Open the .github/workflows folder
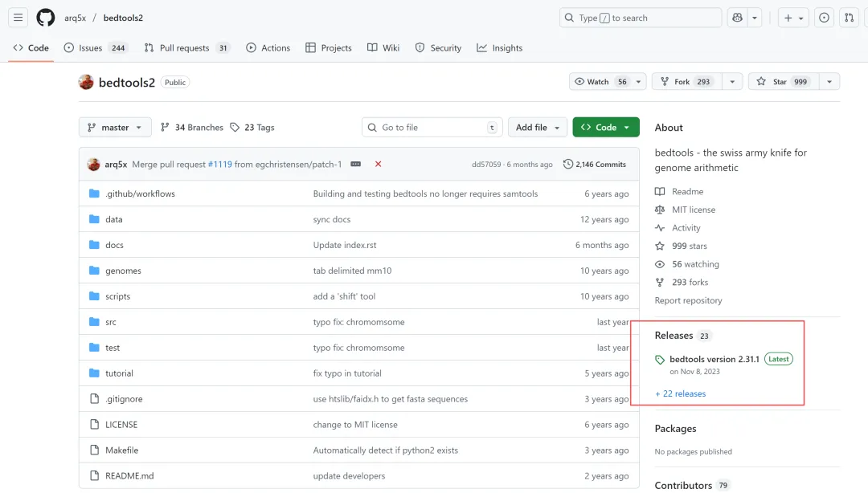The width and height of the screenshot is (868, 493). click(140, 194)
